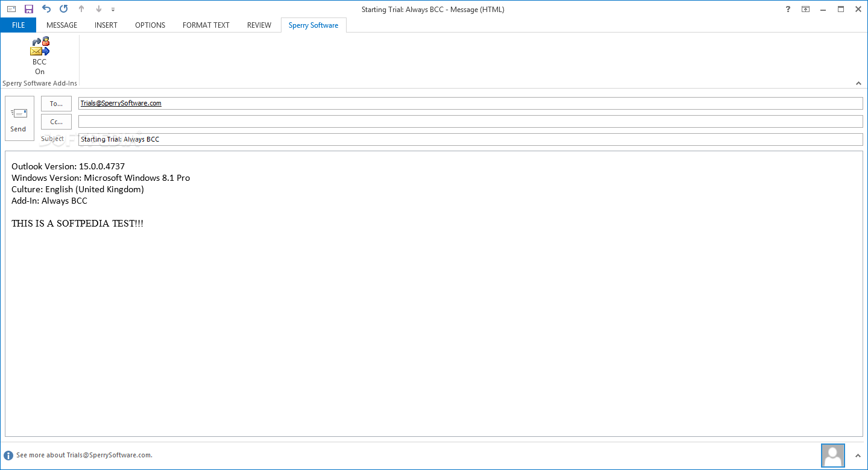Click the Culture: English (United Kingdom) line
Screen dimensions: 868x470
pos(78,189)
